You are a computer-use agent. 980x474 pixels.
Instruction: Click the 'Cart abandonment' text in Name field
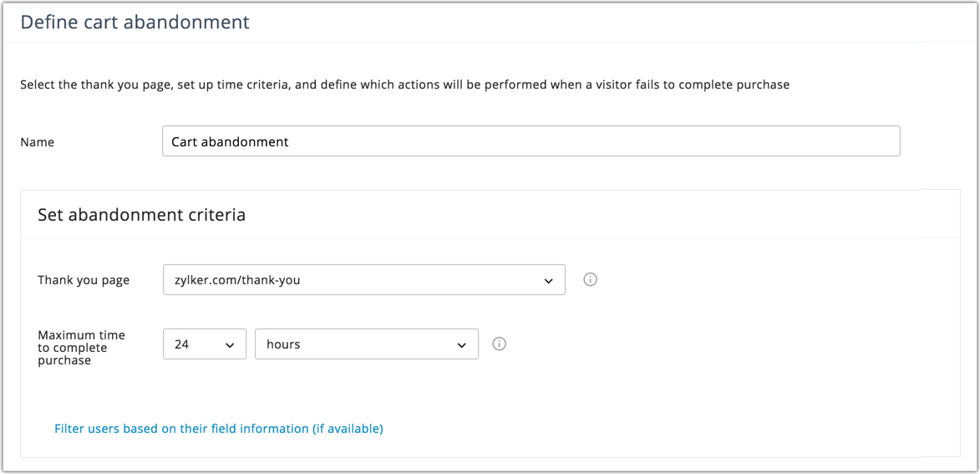tap(230, 142)
